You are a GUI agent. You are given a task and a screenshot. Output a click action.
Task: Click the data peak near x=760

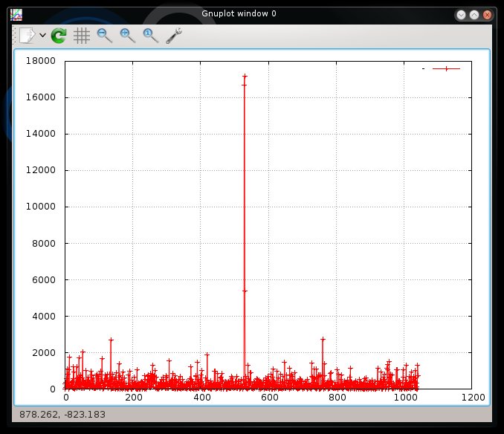323,339
